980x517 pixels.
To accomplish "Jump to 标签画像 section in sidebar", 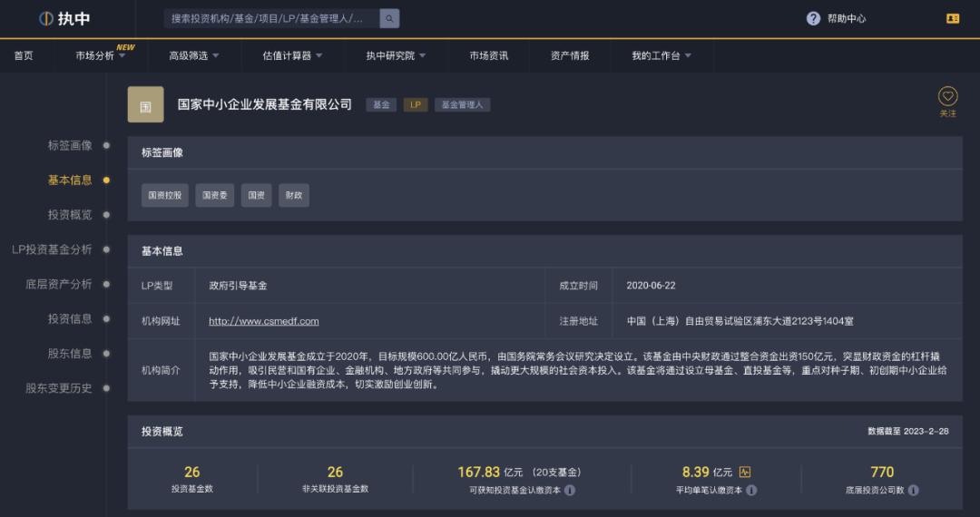I will click(70, 145).
